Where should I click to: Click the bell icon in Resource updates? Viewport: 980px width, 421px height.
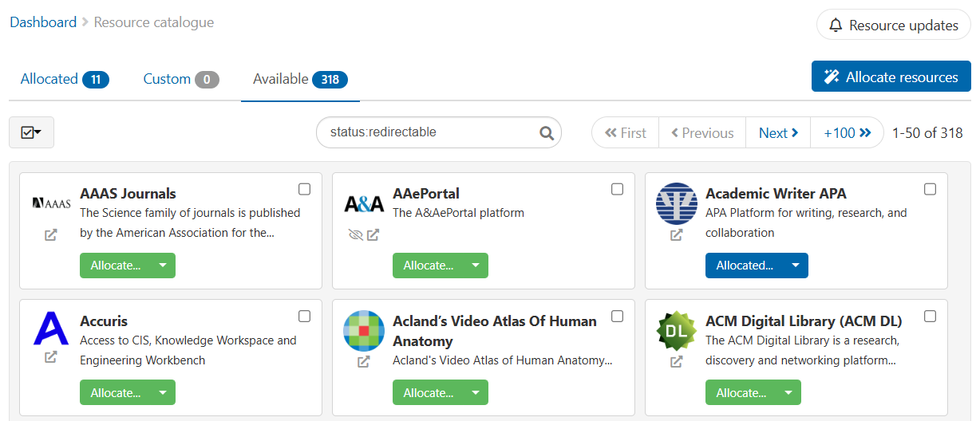coord(836,26)
